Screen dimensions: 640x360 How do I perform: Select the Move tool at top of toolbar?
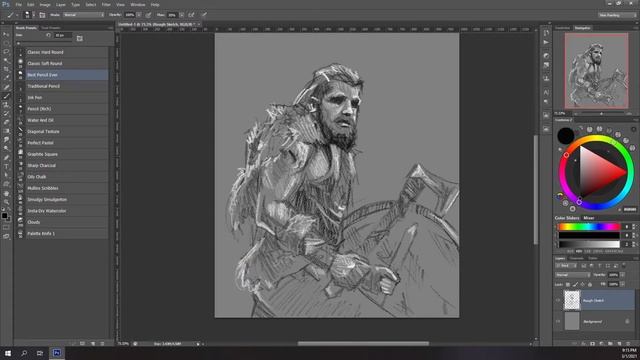point(6,34)
